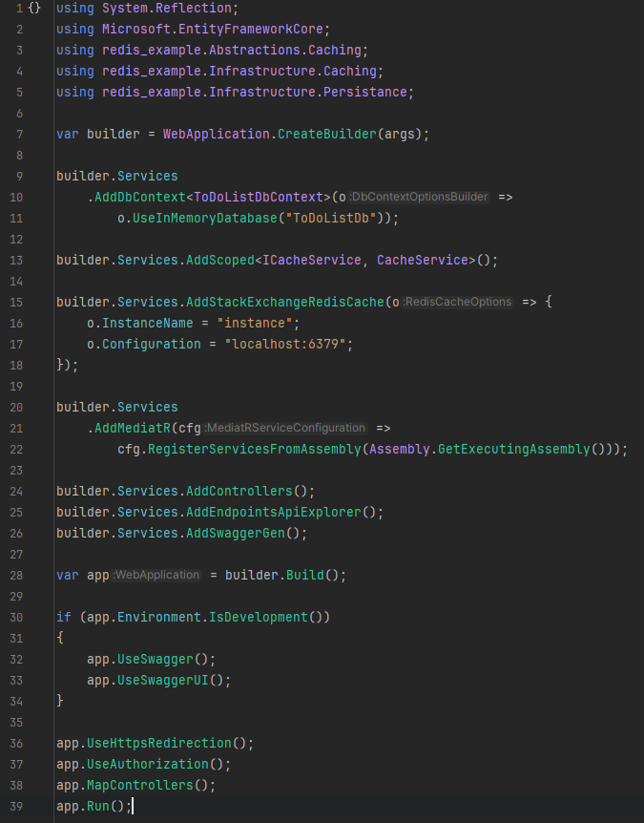
Task: Click the 'AddScoped' method name
Action: [220, 260]
